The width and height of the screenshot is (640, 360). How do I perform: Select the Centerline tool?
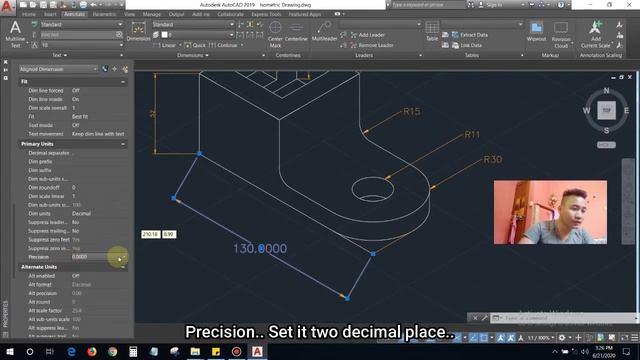point(296,32)
